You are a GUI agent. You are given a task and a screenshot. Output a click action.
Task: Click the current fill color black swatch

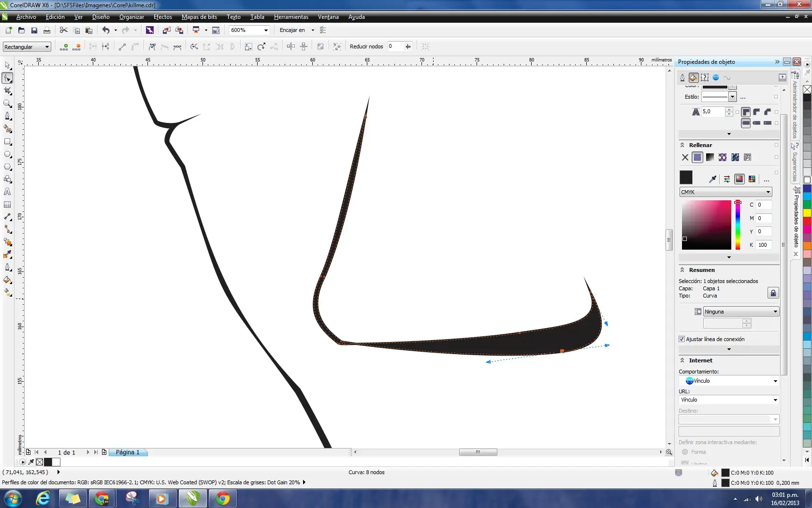click(x=686, y=177)
